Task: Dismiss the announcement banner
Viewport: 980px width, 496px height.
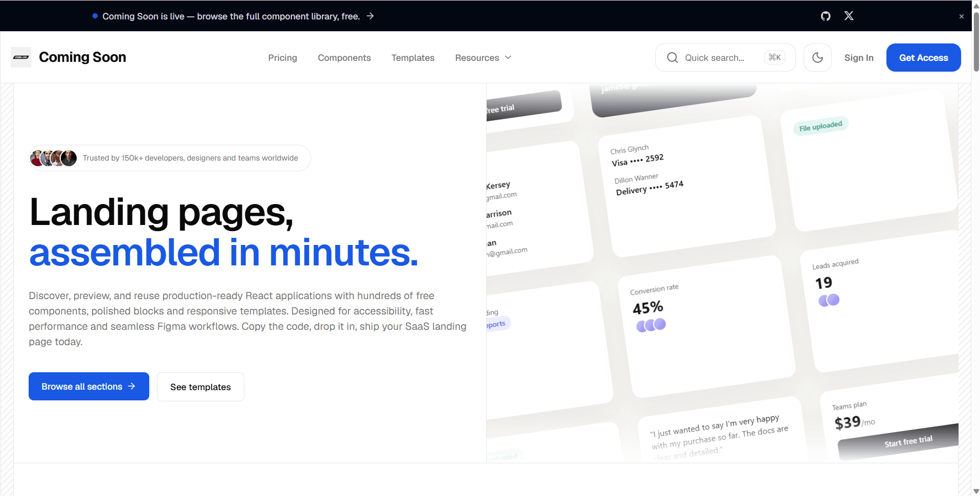Action: pyautogui.click(x=962, y=16)
